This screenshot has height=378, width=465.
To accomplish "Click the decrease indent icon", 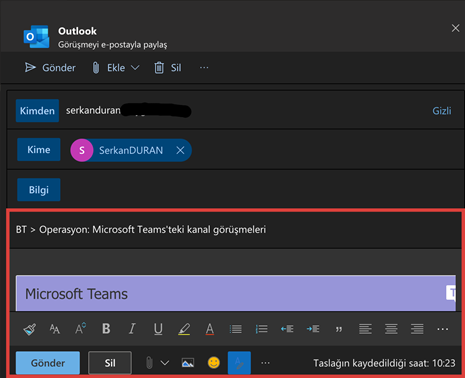I will 287,329.
